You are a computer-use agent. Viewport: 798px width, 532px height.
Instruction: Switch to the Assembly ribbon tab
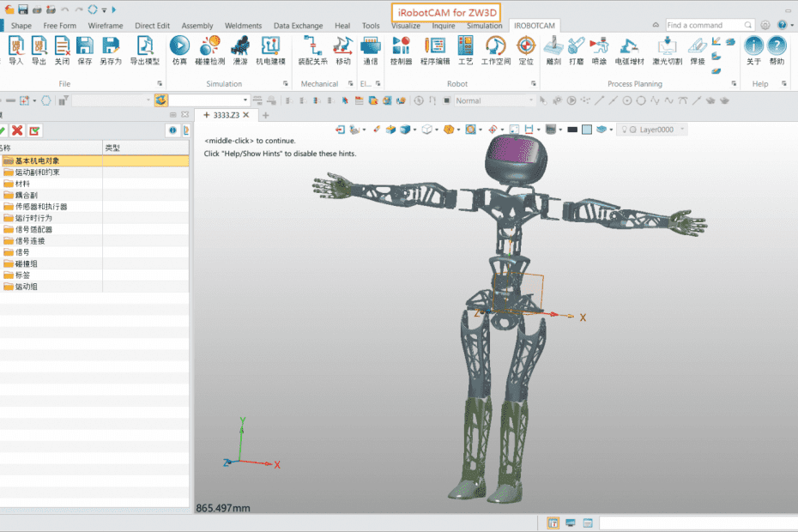point(197,26)
